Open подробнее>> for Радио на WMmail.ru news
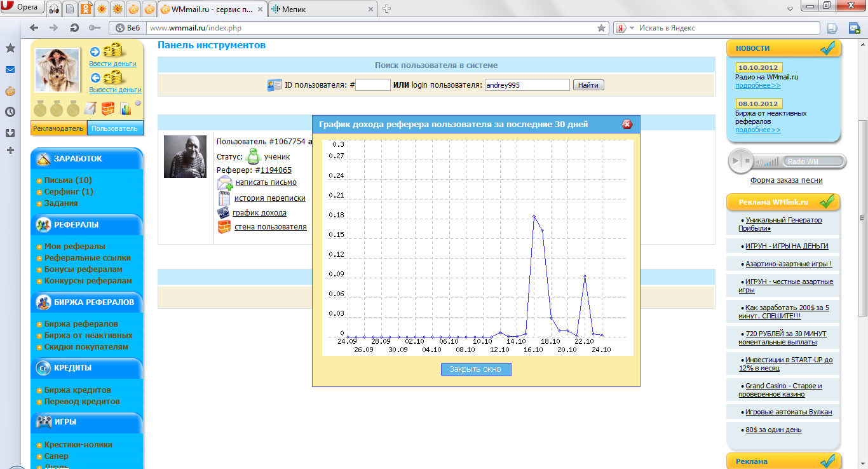Screen dimensions: 868x469 coord(758,85)
